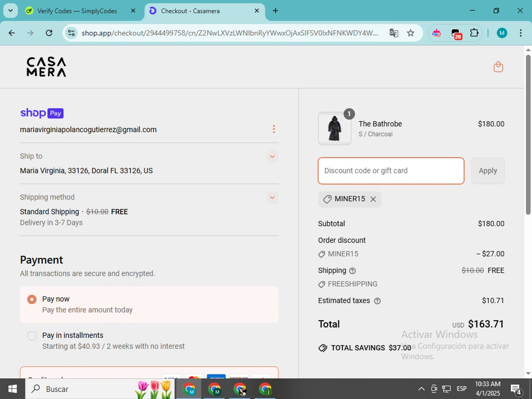This screenshot has width=532, height=399.
Task: Click the $163.71 total amount
Action: (x=486, y=324)
